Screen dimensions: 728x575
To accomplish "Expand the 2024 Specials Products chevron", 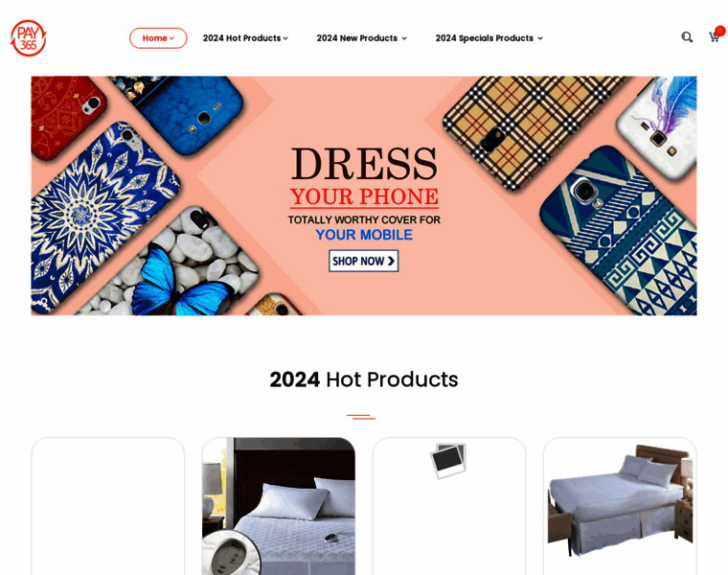I will (x=540, y=38).
